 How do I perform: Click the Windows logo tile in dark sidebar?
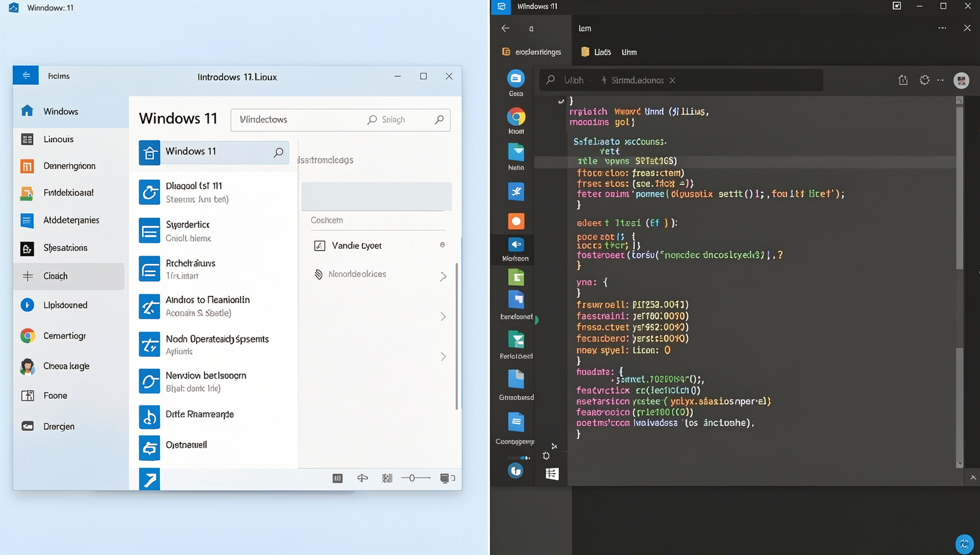[552, 474]
